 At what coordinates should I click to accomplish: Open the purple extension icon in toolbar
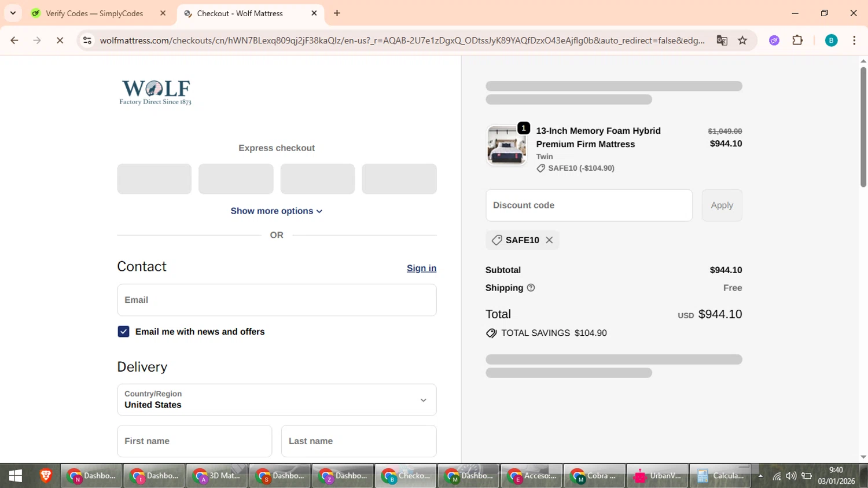coord(774,41)
